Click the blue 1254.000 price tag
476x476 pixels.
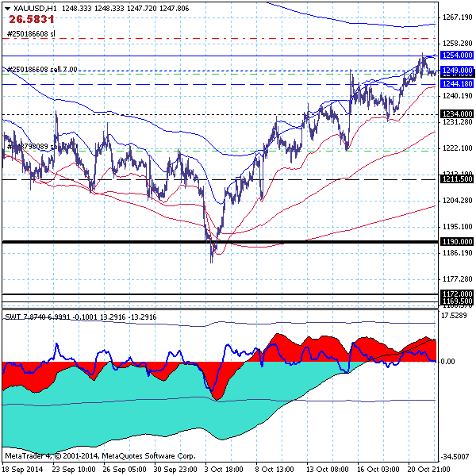(x=457, y=56)
